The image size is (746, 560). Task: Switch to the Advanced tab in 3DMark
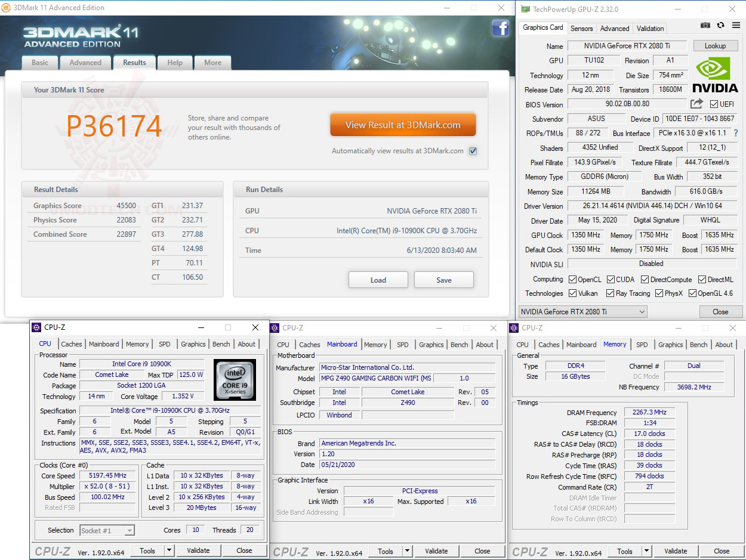pyautogui.click(x=85, y=63)
